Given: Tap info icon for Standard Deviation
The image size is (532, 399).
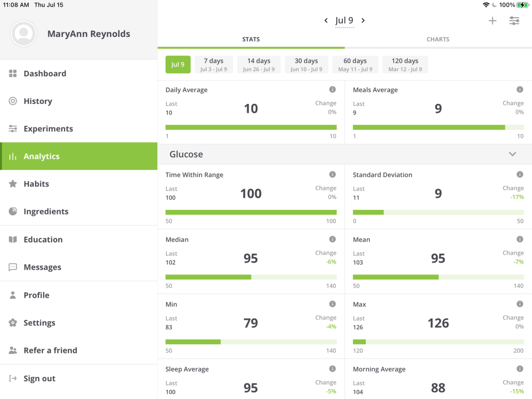Looking at the screenshot, I should click(x=520, y=175).
